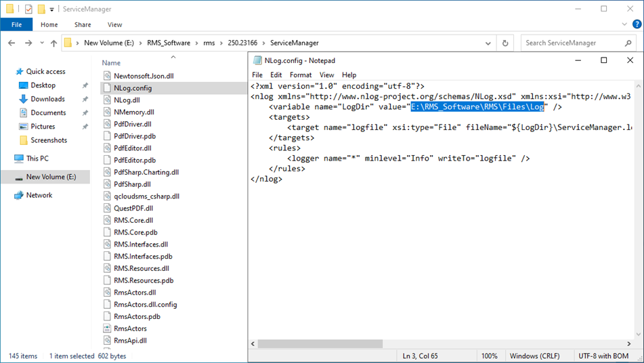
Task: Go back with the Back arrow
Action: pyautogui.click(x=12, y=43)
